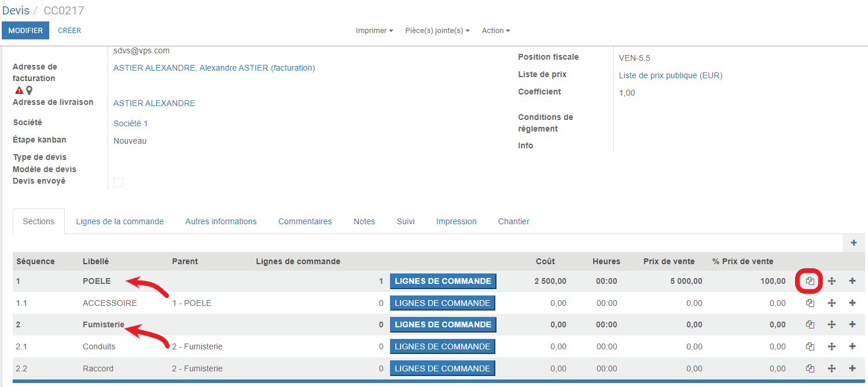This screenshot has height=387, width=868.
Task: Click the Parent column header
Action: tap(185, 261)
